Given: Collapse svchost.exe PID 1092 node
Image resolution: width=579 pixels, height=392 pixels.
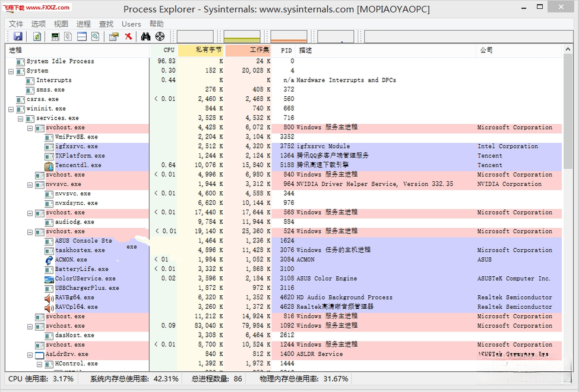Looking at the screenshot, I should tap(30, 327).
